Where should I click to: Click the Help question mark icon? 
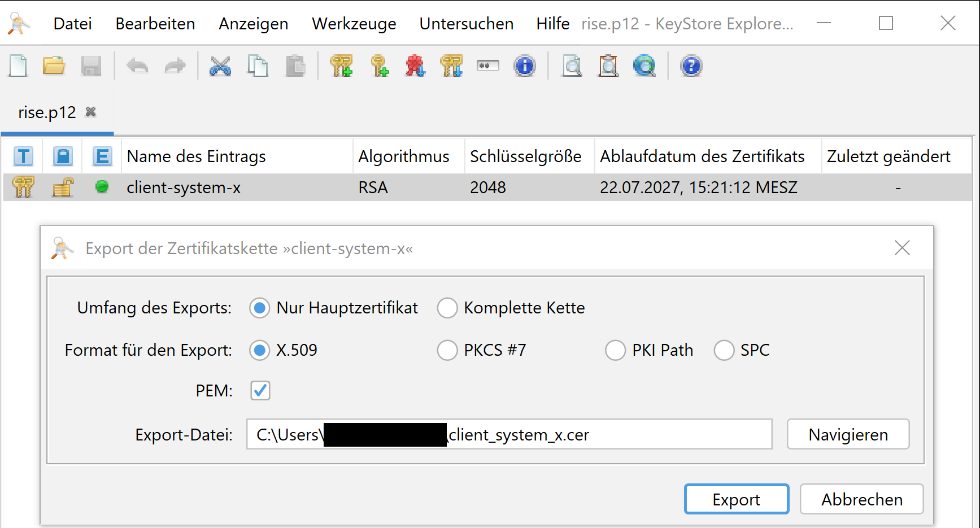pos(691,66)
